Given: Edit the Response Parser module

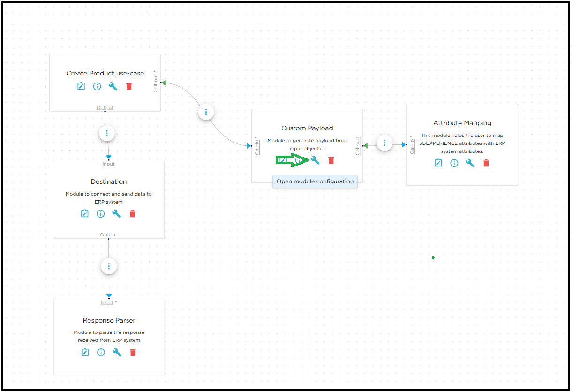Looking at the screenshot, I should [85, 353].
